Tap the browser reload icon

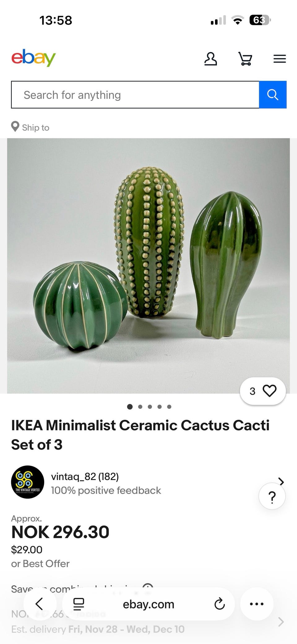219,604
